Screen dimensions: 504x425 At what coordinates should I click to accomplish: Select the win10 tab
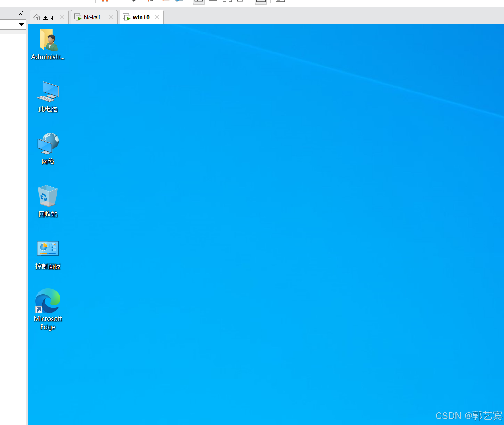point(141,17)
